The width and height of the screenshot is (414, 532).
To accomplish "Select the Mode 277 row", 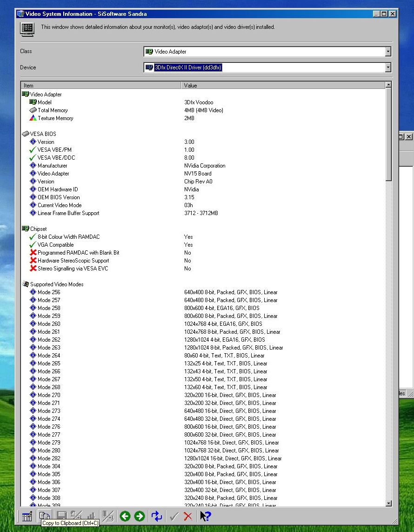I will tap(203, 435).
